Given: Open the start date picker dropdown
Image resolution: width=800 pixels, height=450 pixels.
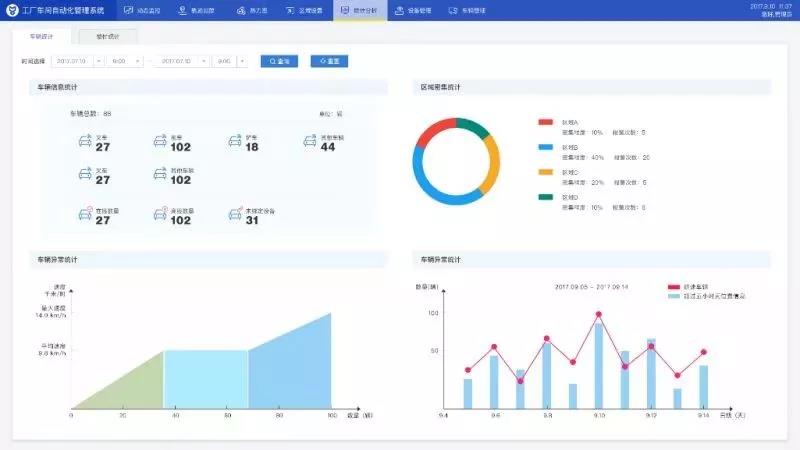Looking at the screenshot, I should pos(98,61).
